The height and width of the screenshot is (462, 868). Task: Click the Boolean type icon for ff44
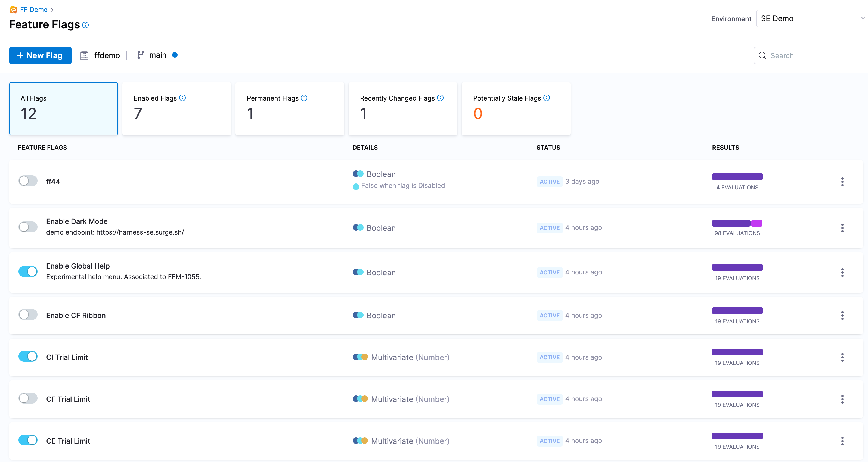point(357,174)
